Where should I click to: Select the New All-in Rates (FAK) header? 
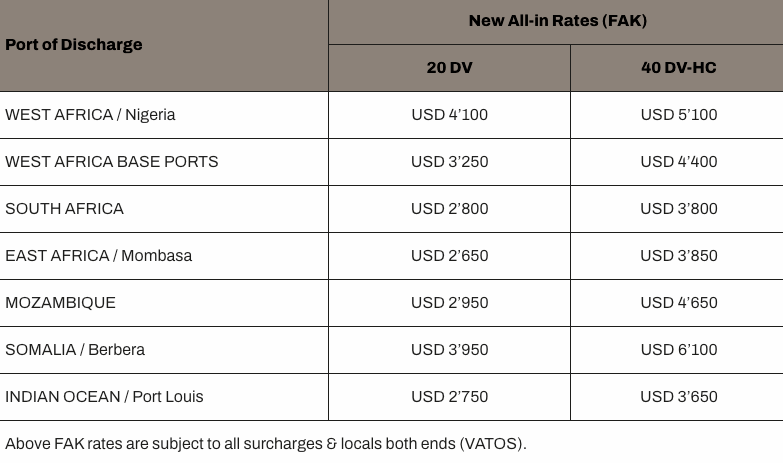tap(557, 21)
